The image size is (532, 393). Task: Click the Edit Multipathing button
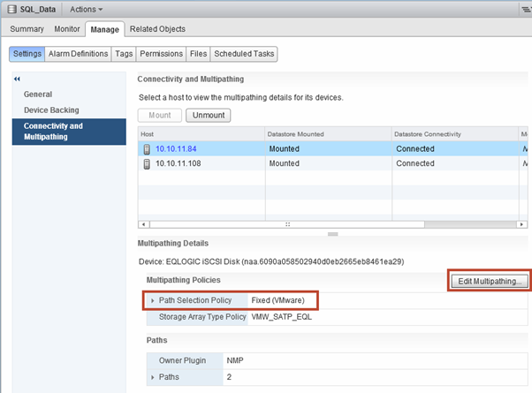point(490,281)
